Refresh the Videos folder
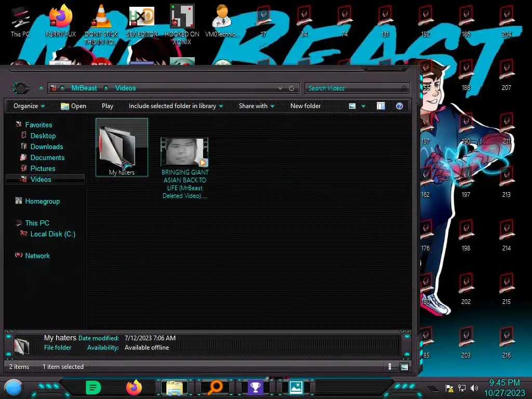 click(x=291, y=88)
